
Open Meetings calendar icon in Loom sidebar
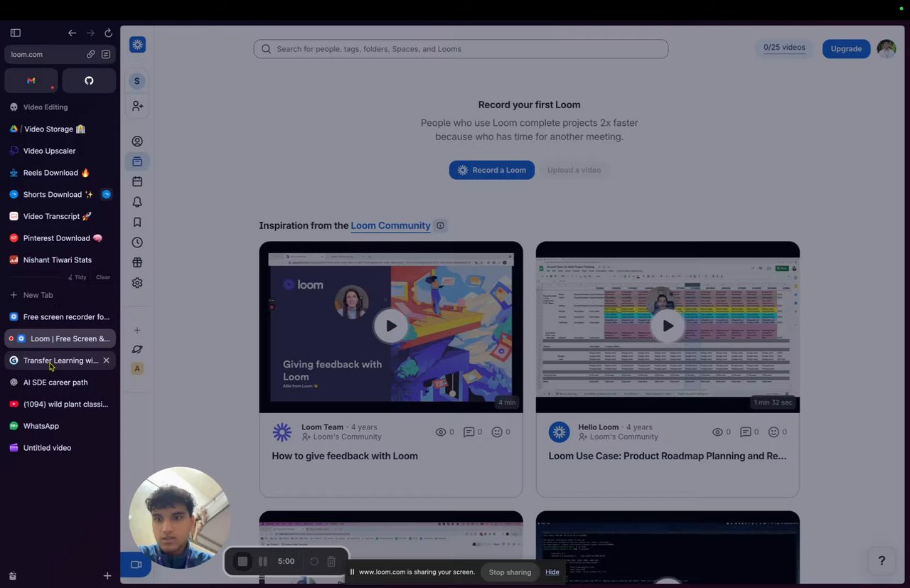[137, 182]
